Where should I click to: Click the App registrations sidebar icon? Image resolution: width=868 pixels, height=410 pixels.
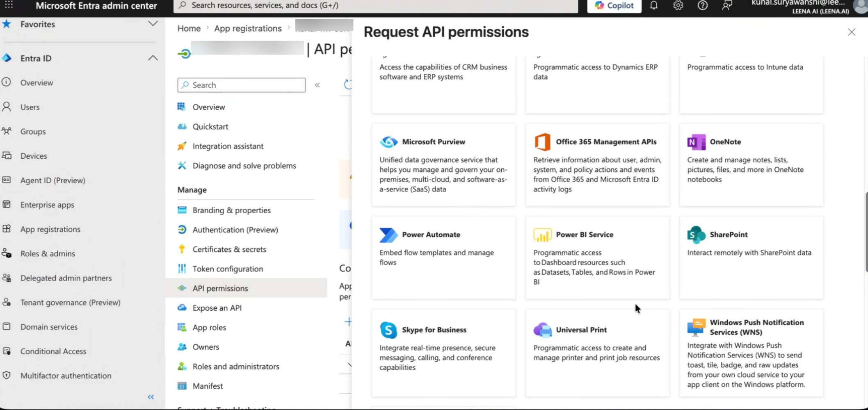pyautogui.click(x=7, y=229)
